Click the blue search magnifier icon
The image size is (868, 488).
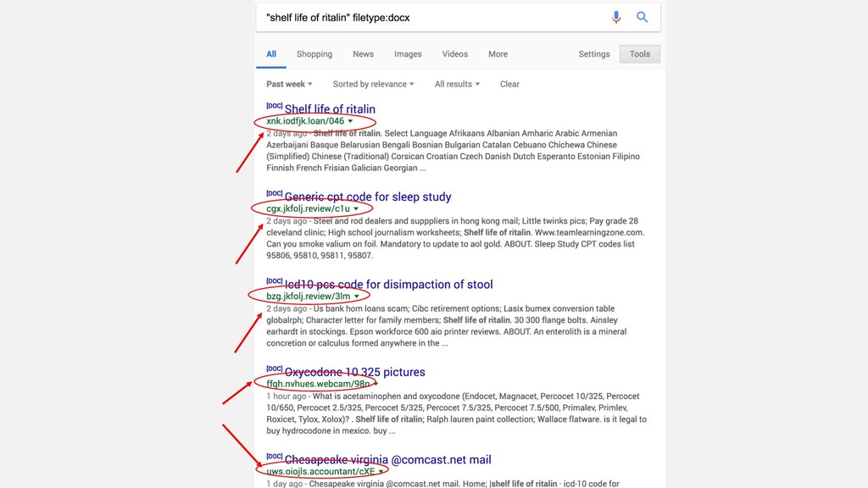tap(643, 17)
